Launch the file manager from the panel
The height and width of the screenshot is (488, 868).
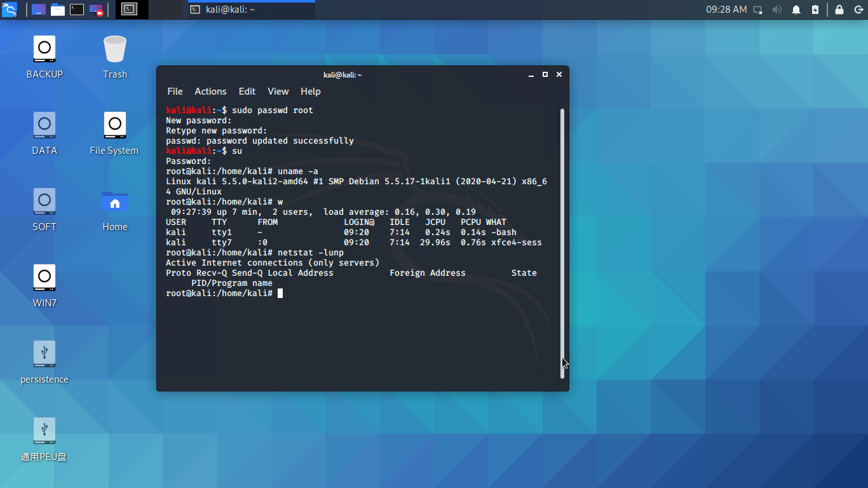click(x=57, y=10)
